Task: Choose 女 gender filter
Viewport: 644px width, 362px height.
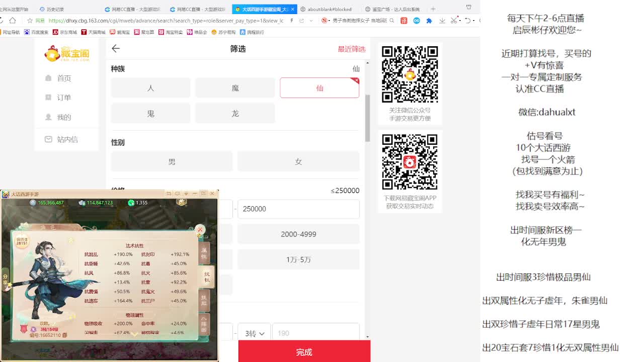Action: click(x=298, y=162)
